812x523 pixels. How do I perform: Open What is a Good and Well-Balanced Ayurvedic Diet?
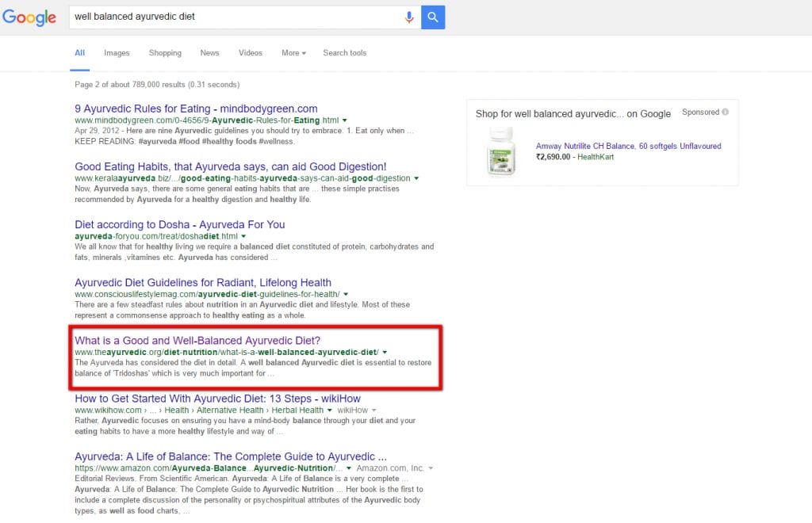[x=197, y=341]
